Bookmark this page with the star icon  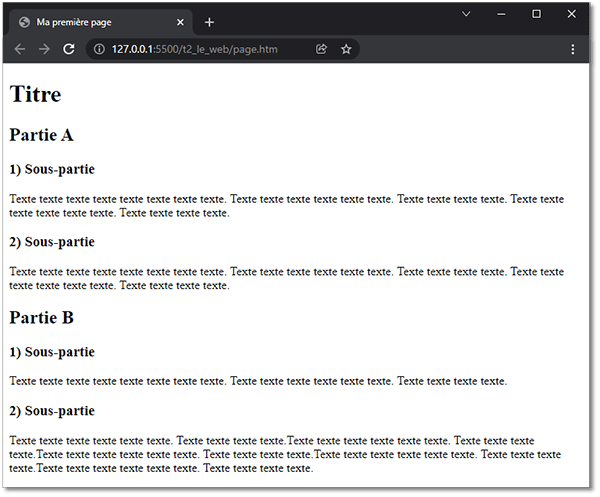coord(346,49)
